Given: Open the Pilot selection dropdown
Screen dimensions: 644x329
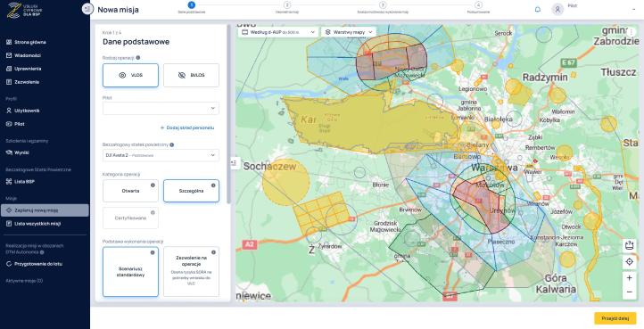Looking at the screenshot, I should coord(161,109).
